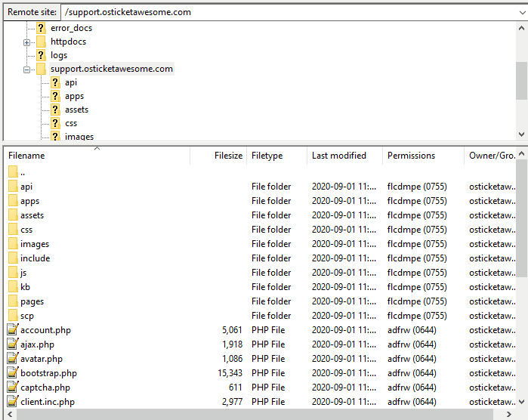Image resolution: width=528 pixels, height=420 pixels.
Task: Select the scp folder icon in file list
Action: click(x=13, y=315)
